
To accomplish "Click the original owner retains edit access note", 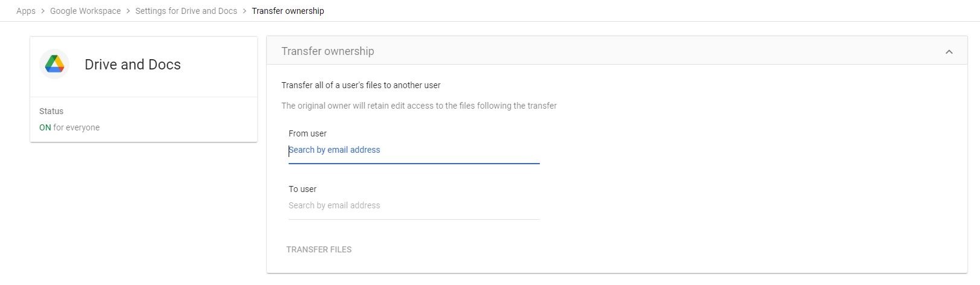I will click(419, 106).
